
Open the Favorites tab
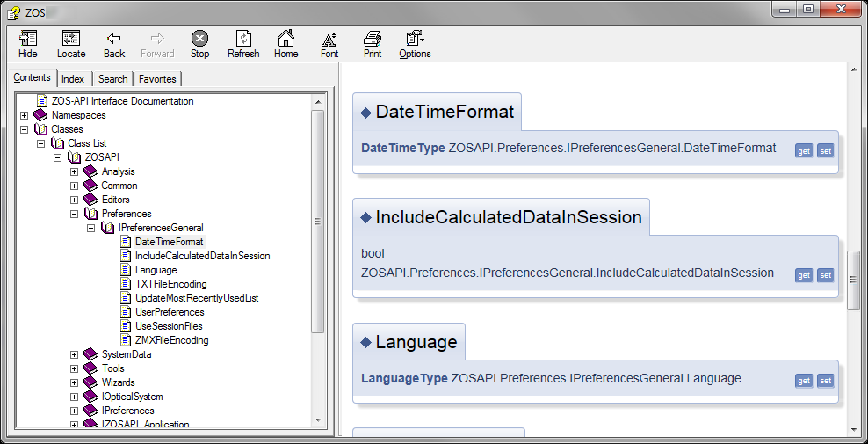click(157, 79)
